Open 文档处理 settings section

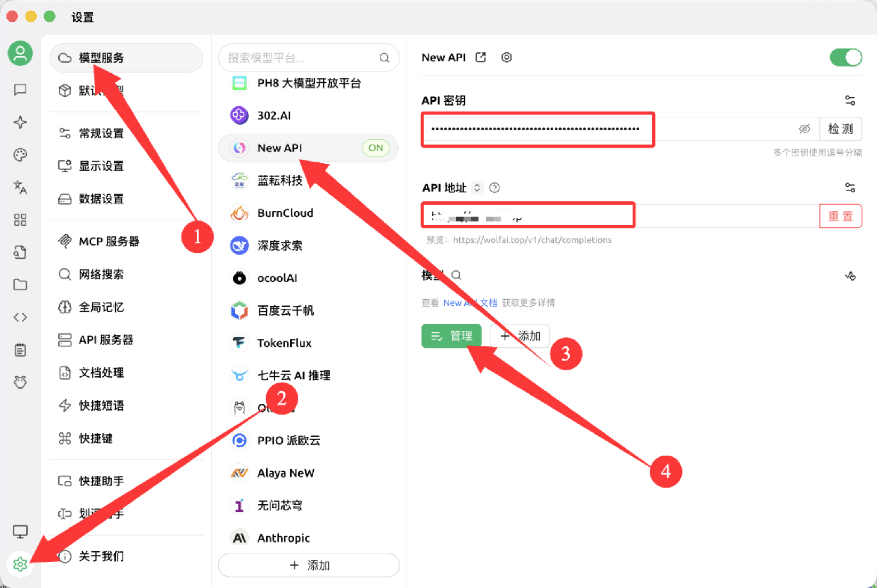tap(126, 373)
